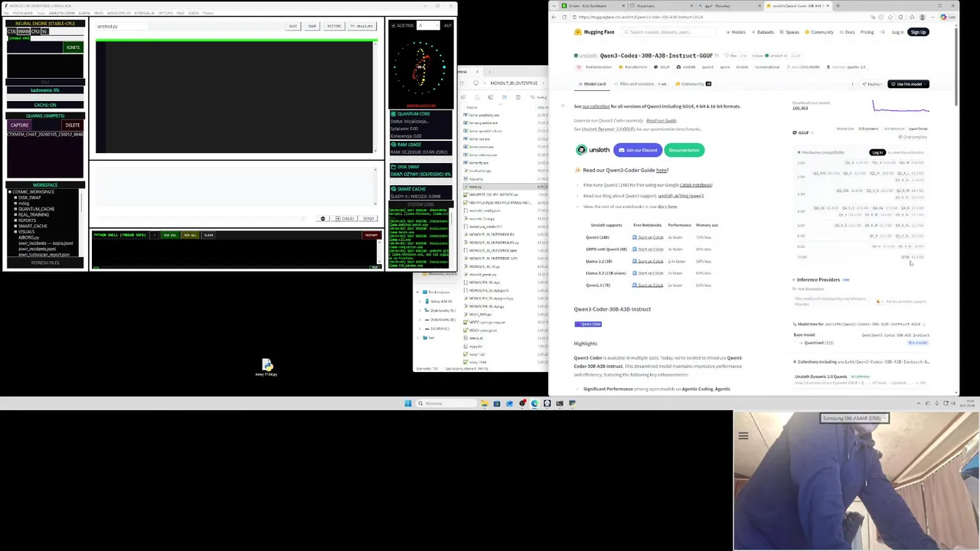Image resolution: width=980 pixels, height=551 pixels.
Task: Click the SMART CACHE panel icon
Action: [394, 189]
